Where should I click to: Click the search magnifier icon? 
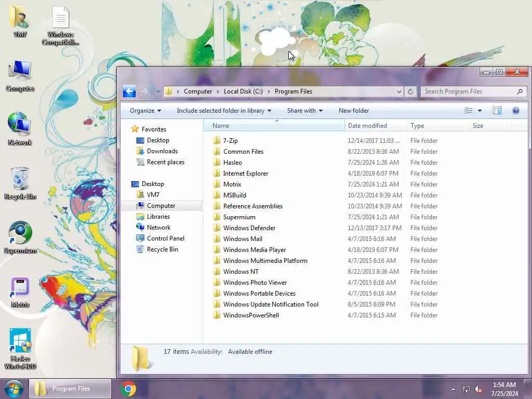pos(520,91)
